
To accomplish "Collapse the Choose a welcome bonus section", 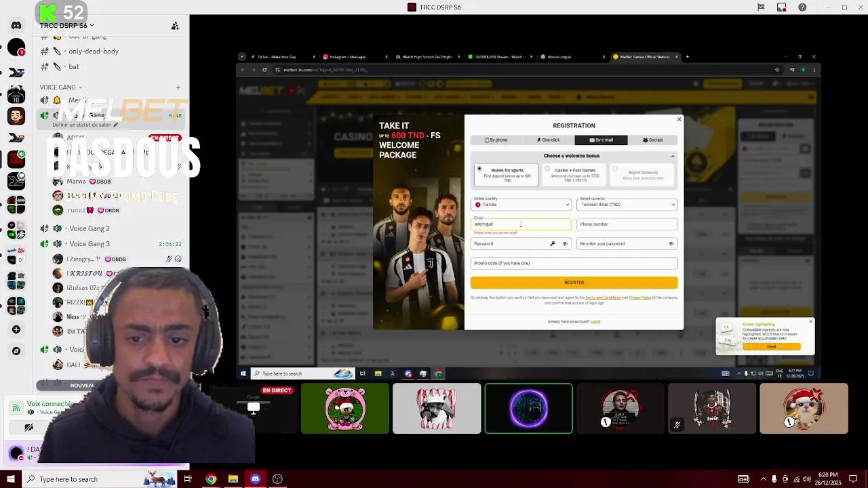I will (x=673, y=156).
